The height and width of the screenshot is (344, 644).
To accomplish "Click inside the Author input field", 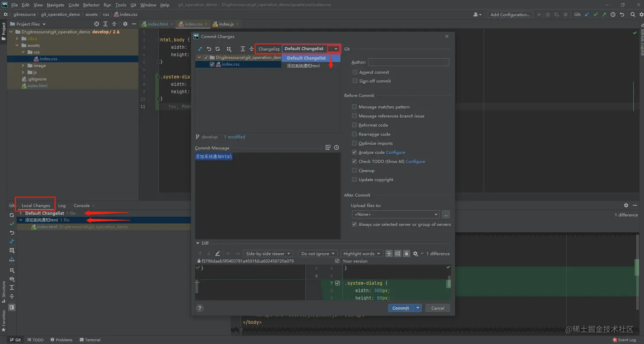I will click(x=408, y=62).
